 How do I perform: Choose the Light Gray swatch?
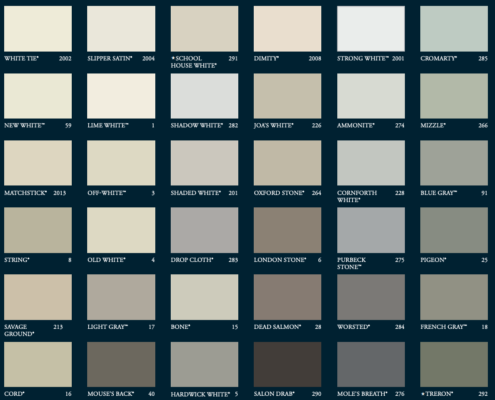point(121,297)
